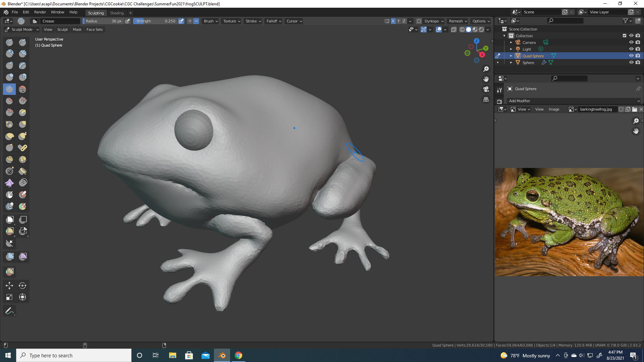Hide the Sphere object in outliner
644x362 pixels.
(x=631, y=63)
